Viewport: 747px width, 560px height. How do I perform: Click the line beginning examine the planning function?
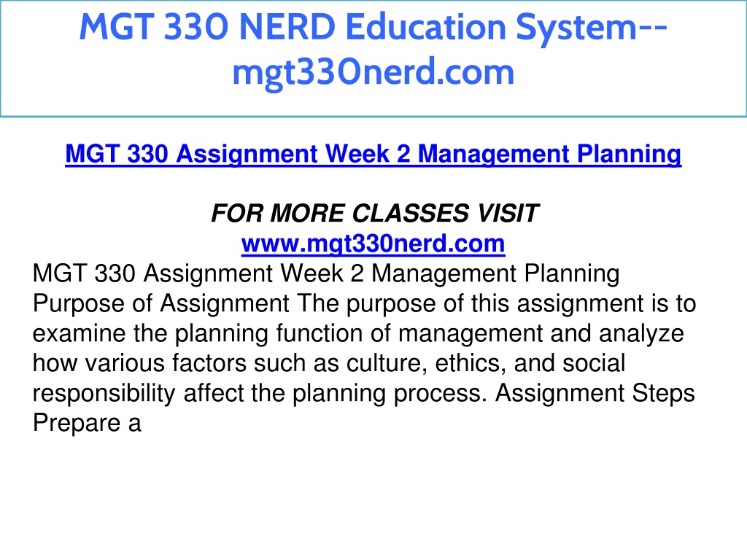pos(357,333)
